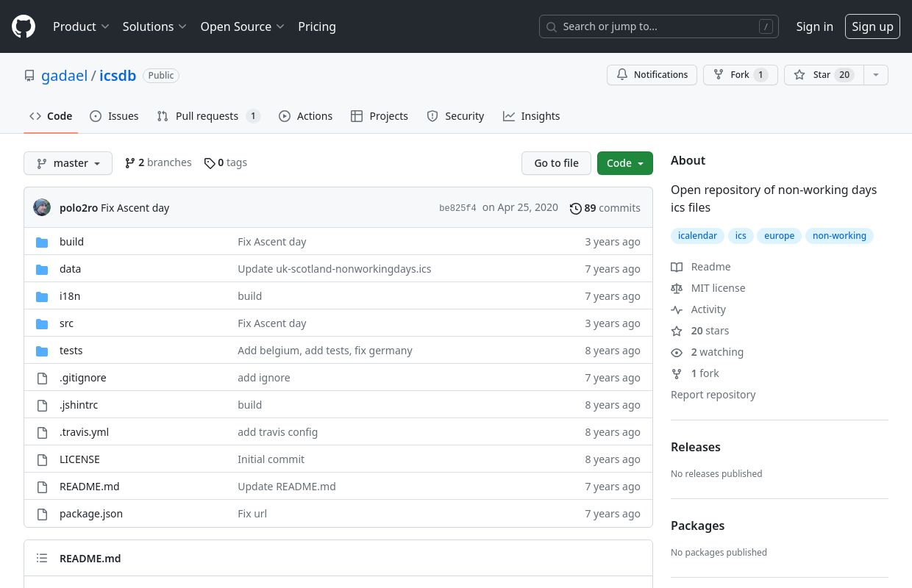Open star lists dropdown arrow
This screenshot has height=588, width=912.
(x=875, y=75)
